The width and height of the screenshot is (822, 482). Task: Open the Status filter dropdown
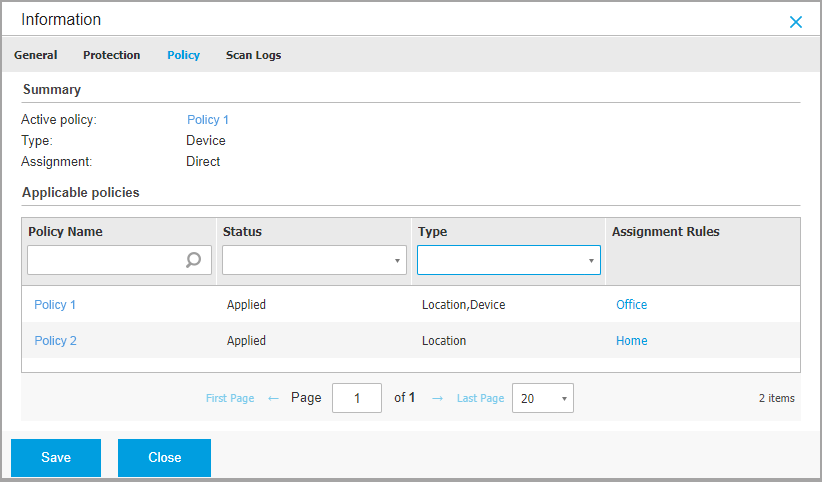pyautogui.click(x=314, y=260)
